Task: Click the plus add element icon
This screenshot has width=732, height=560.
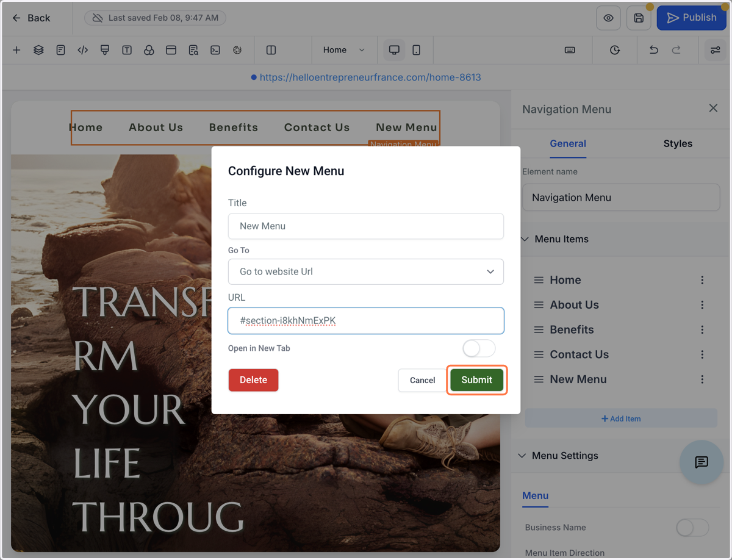Action: [x=16, y=50]
